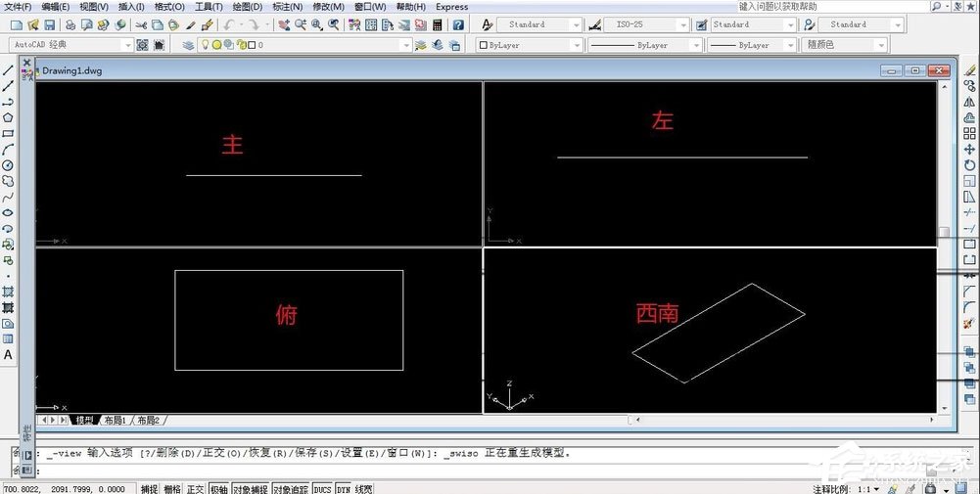Switch to the 模型 model tab
The width and height of the screenshot is (980, 494).
click(x=84, y=421)
